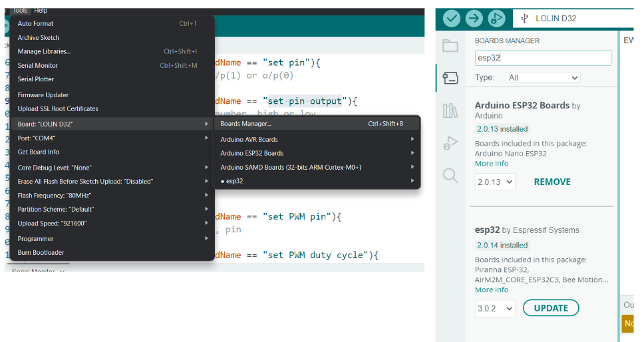644x342 pixels.
Task: Click the Boards Manager search field
Action: [544, 58]
